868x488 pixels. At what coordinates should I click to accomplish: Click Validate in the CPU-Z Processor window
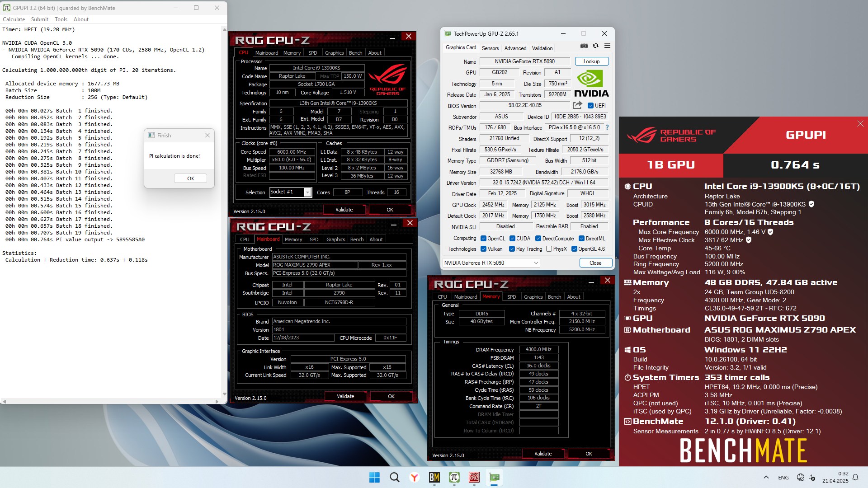coord(344,210)
